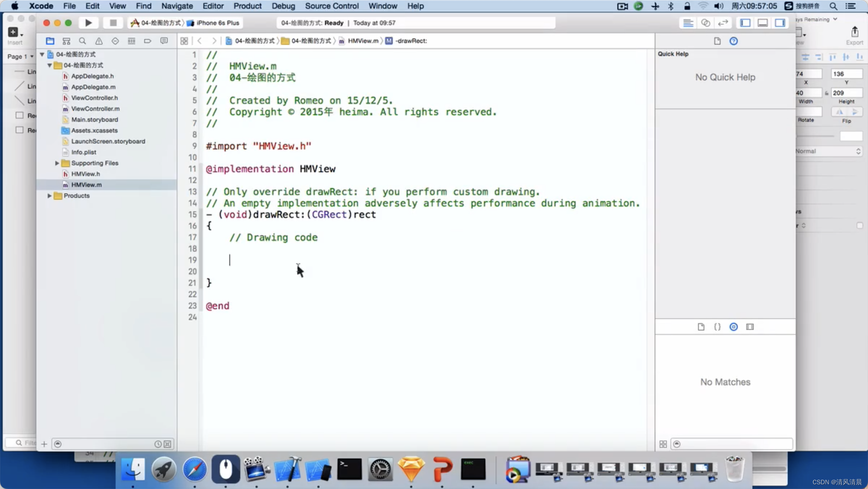The height and width of the screenshot is (489, 868).
Task: Click the Export button in background window
Action: coord(855,35)
